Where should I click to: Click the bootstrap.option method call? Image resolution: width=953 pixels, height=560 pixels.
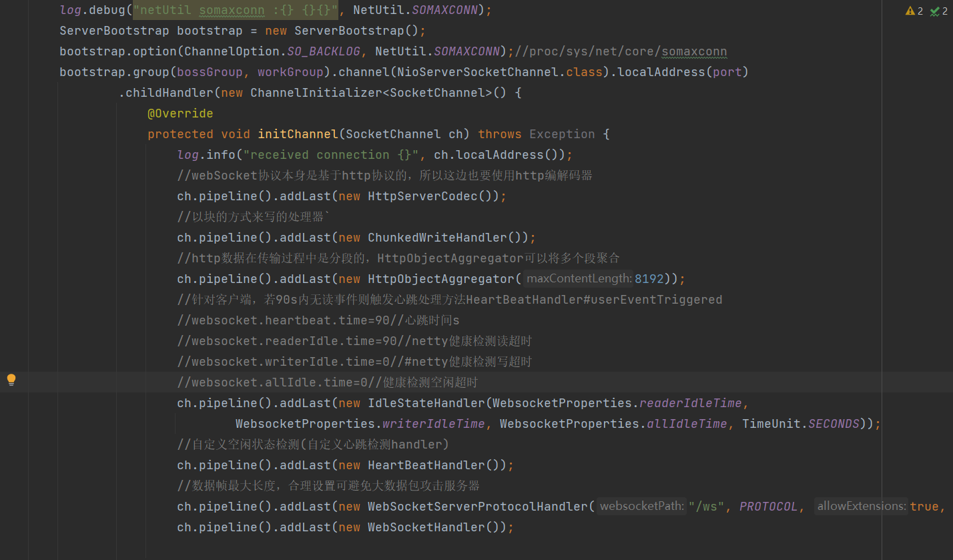tap(118, 51)
